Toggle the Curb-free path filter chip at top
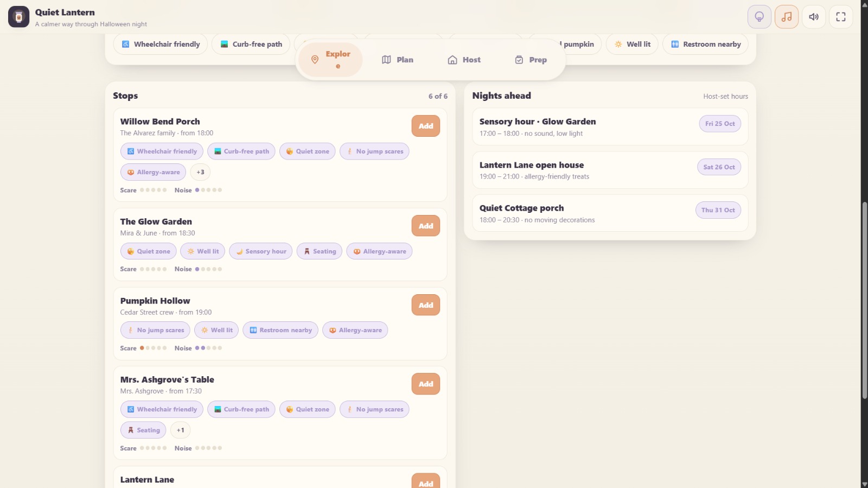868x488 pixels. click(x=251, y=44)
